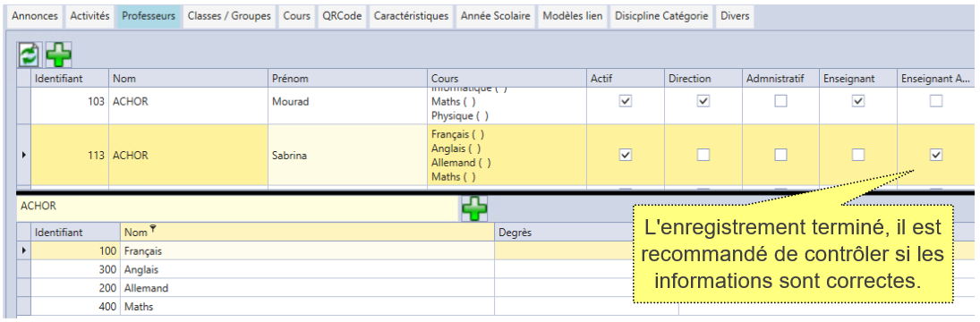Toggle Actif checkbox for Sabrina
This screenshot has height=322, width=980.
(625, 155)
